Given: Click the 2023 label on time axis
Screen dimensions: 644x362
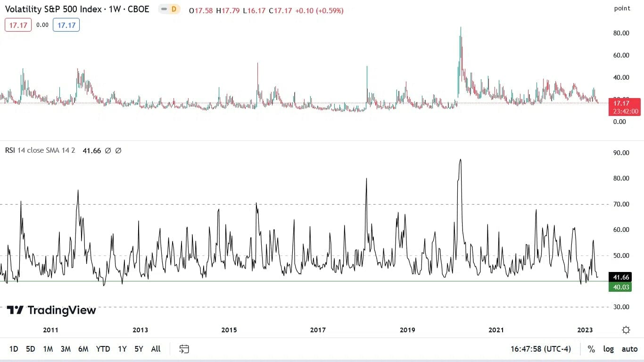Looking at the screenshot, I should pos(585,330).
